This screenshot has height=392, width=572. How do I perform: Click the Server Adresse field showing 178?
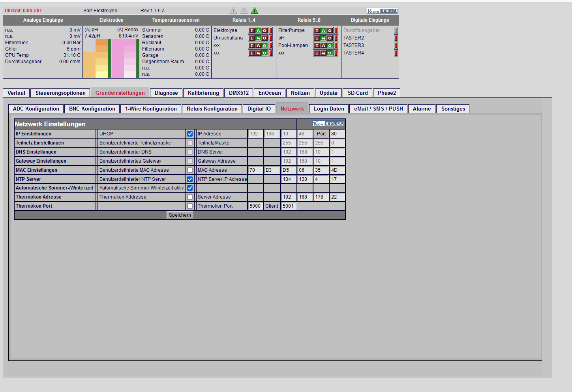pyautogui.click(x=321, y=197)
